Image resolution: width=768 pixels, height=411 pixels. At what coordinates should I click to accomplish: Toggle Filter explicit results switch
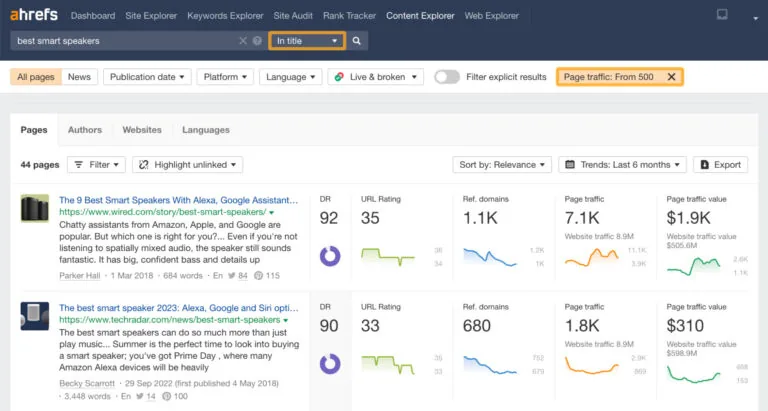447,77
